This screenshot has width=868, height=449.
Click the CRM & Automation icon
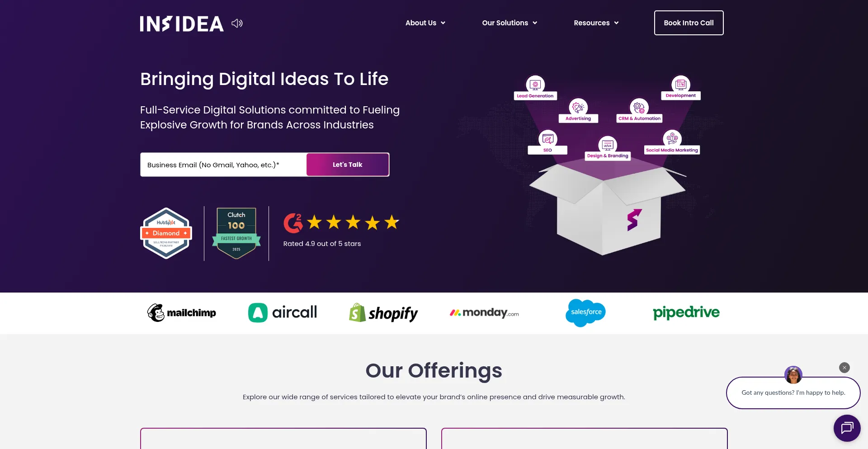tap(639, 107)
